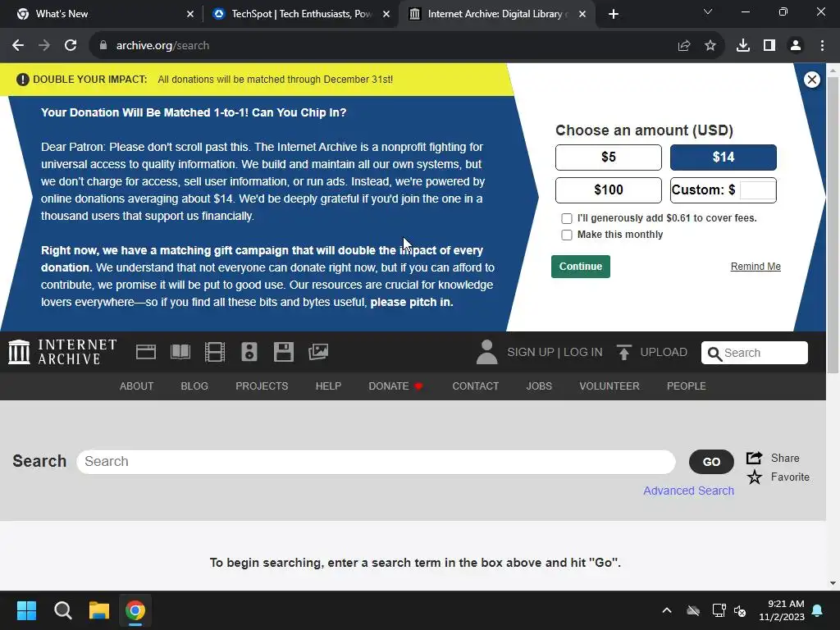The image size is (840, 630).
Task: Check the 'Make this monthly' box
Action: [x=566, y=235]
